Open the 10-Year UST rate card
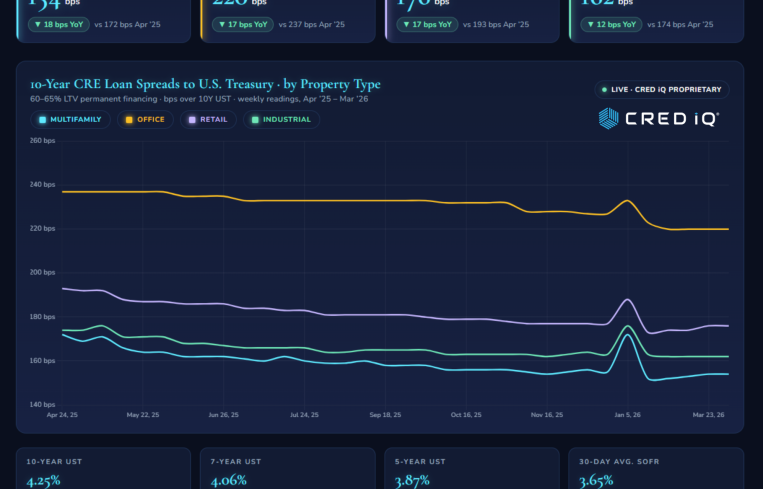The height and width of the screenshot is (489, 763). pos(103,470)
